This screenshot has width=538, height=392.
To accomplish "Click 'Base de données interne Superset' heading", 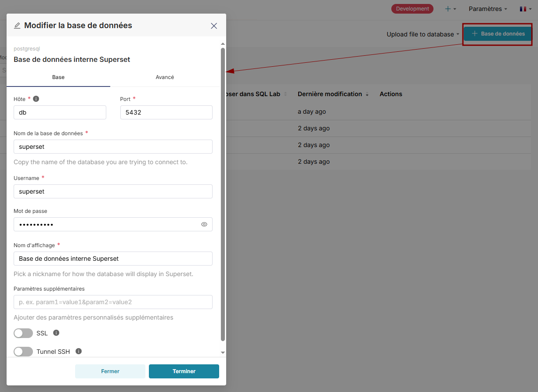I will coord(72,59).
